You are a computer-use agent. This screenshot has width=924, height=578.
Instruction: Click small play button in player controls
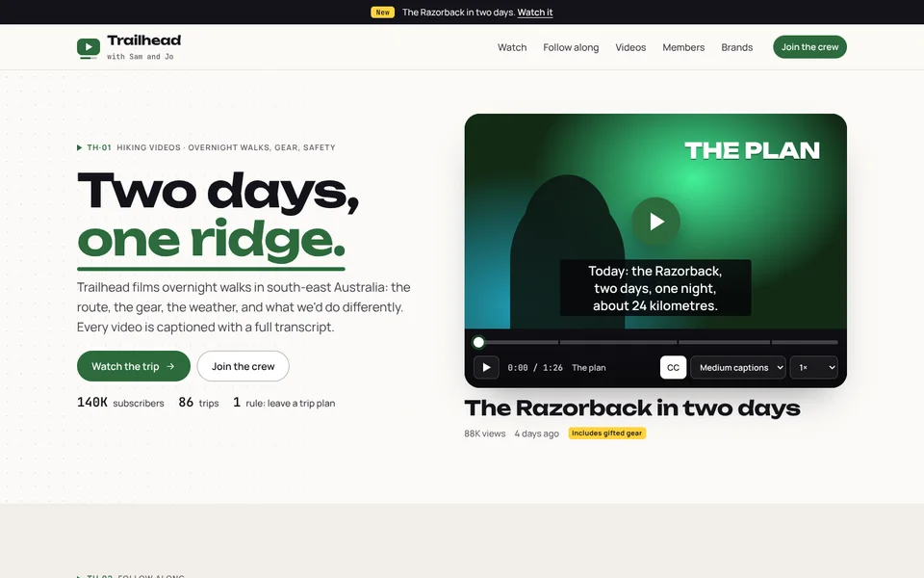point(486,367)
